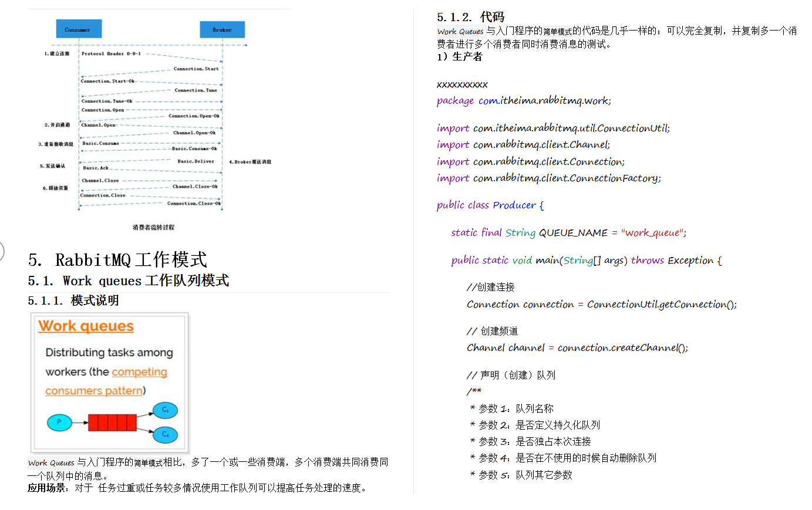812x510 pixels.
Task: Click the 'package com.itheima.rabbitmq.work;' line
Action: (524, 100)
